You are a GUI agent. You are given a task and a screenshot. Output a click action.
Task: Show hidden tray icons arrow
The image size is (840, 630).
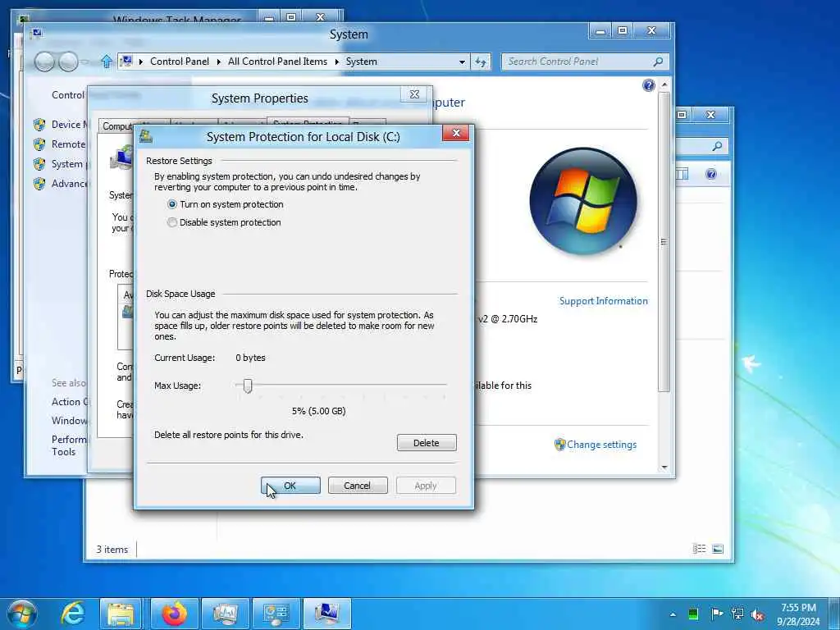673,614
